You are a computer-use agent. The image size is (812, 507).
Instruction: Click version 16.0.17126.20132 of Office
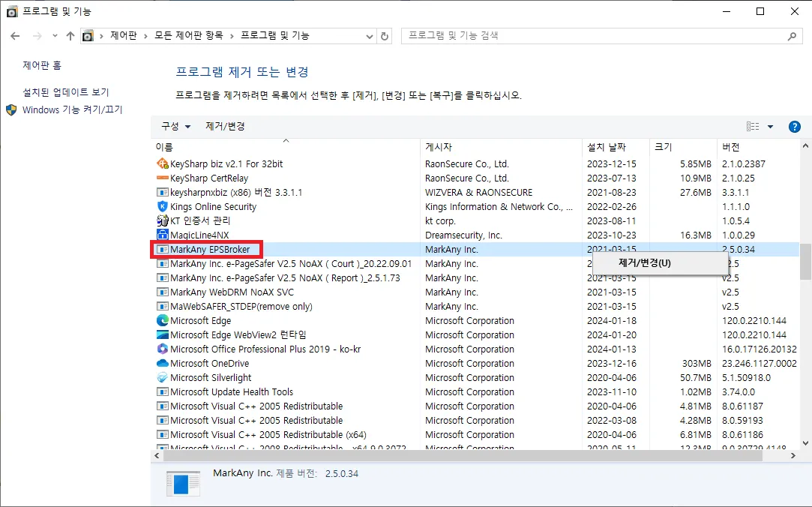pos(760,349)
